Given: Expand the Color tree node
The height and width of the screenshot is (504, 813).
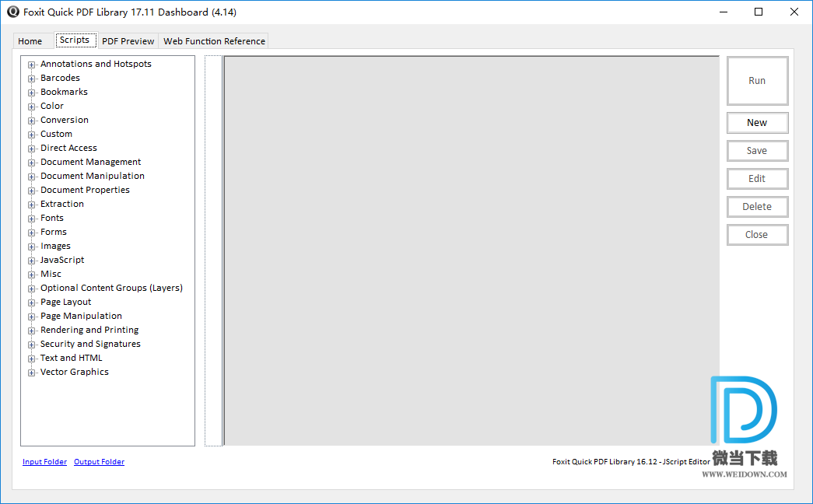Looking at the screenshot, I should click(x=32, y=107).
